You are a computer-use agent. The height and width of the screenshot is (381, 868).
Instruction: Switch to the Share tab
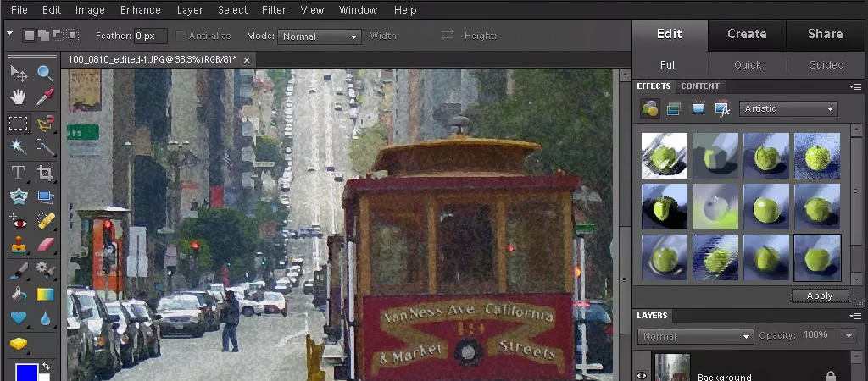click(x=825, y=34)
